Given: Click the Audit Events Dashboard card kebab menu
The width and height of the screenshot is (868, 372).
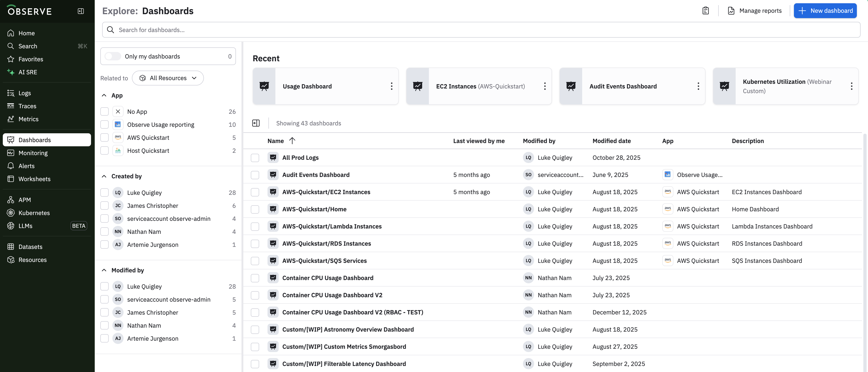Looking at the screenshot, I should coord(698,86).
